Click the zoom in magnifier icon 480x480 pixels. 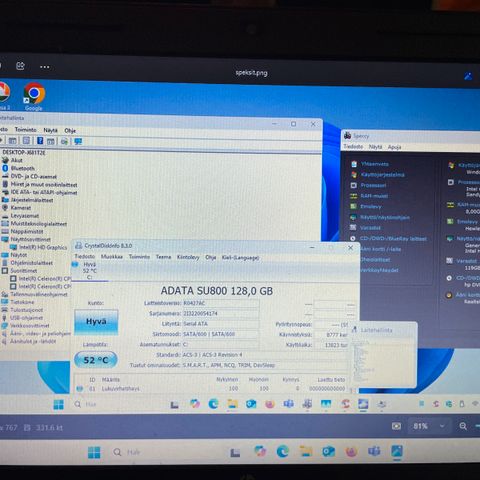point(463,426)
